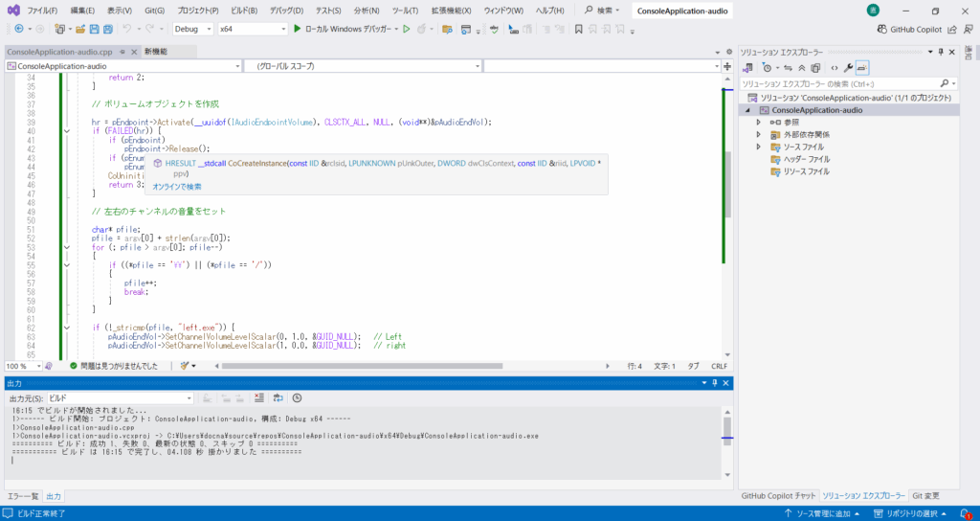The image size is (980, 521).
Task: Select the ConsoleApplication-audio.cpp editor tab
Action: coord(60,52)
